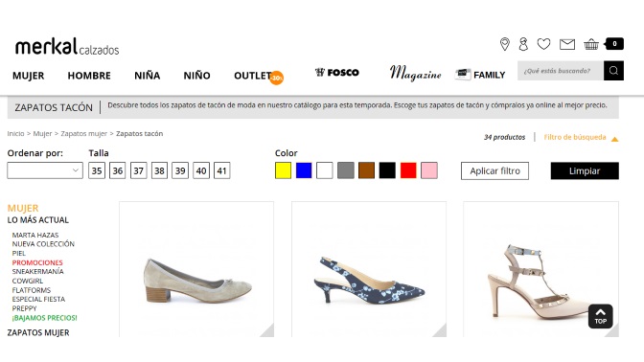The height and width of the screenshot is (362, 644).
Task: Open PIEL sidebar link
Action: pos(19,253)
